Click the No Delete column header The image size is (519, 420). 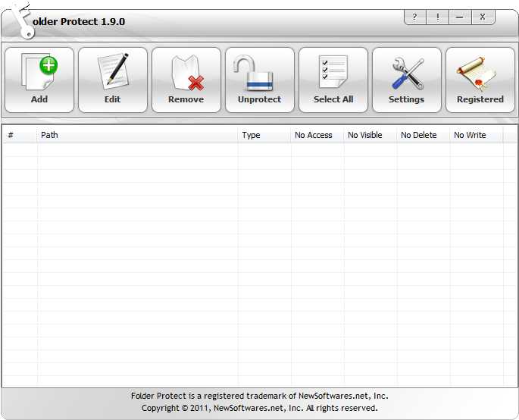click(423, 135)
